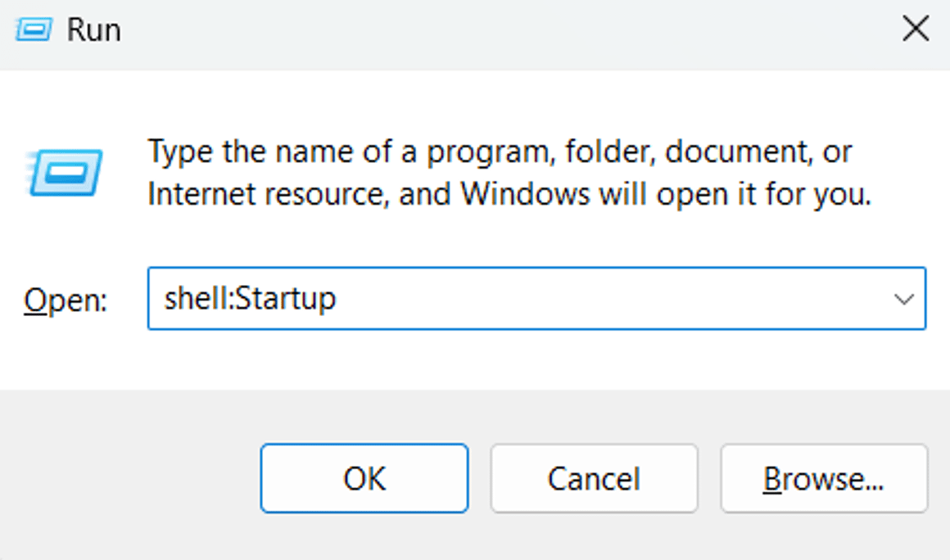Click the phrase "open it for you"
Image resolution: width=950 pixels, height=560 pixels.
[x=762, y=195]
